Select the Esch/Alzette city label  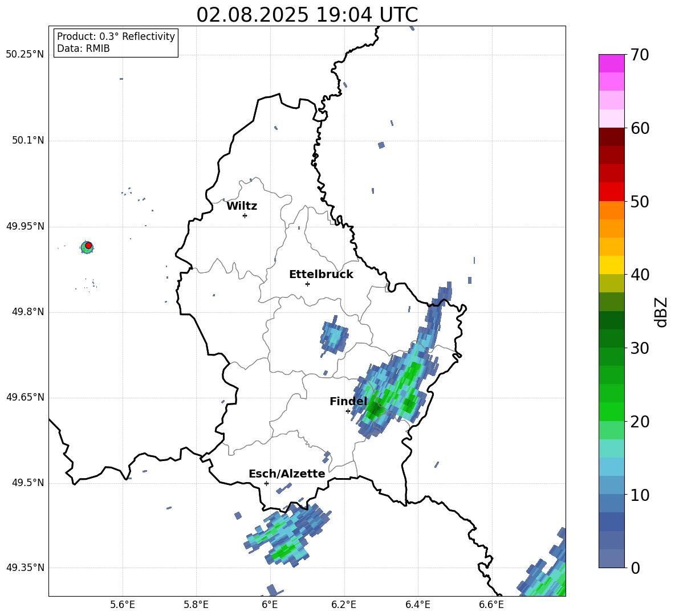(x=287, y=474)
